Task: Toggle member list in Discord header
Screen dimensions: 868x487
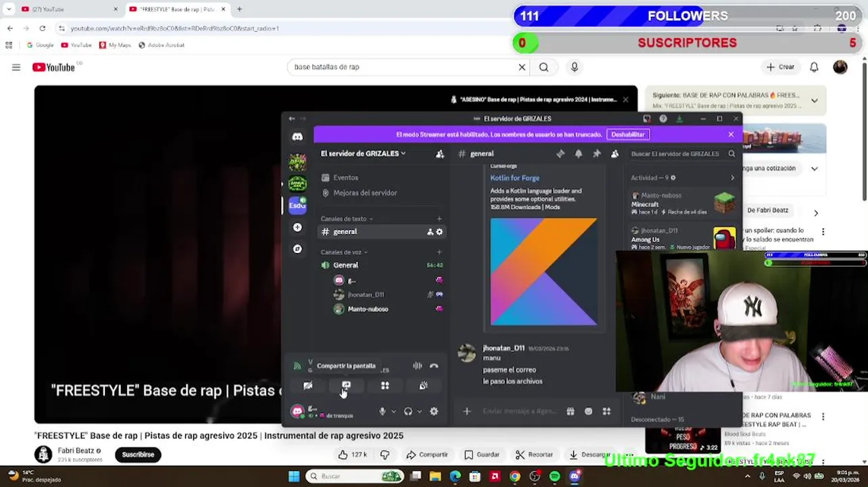Action: tap(615, 154)
